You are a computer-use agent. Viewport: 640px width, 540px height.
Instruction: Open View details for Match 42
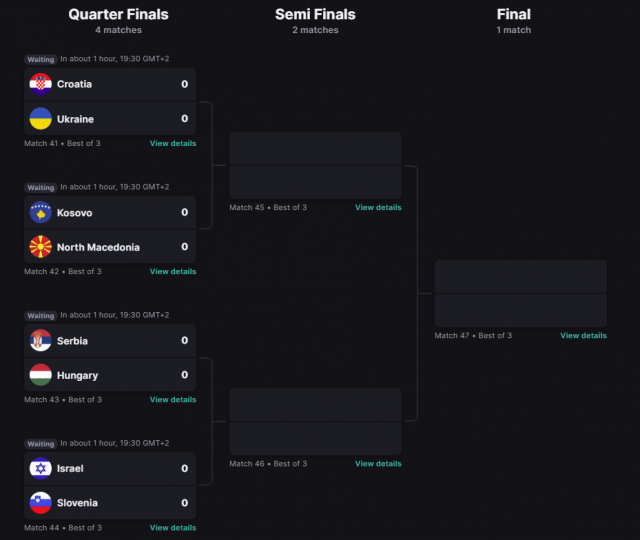173,272
